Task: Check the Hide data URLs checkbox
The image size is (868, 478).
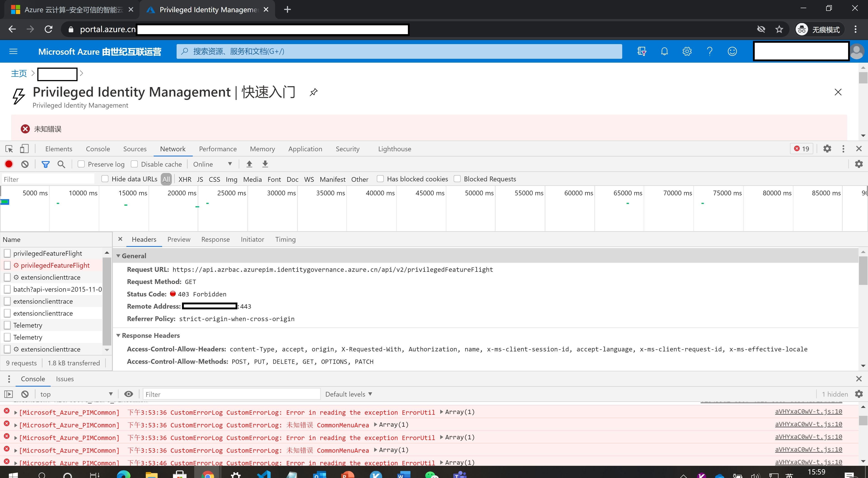Action: coord(105,179)
